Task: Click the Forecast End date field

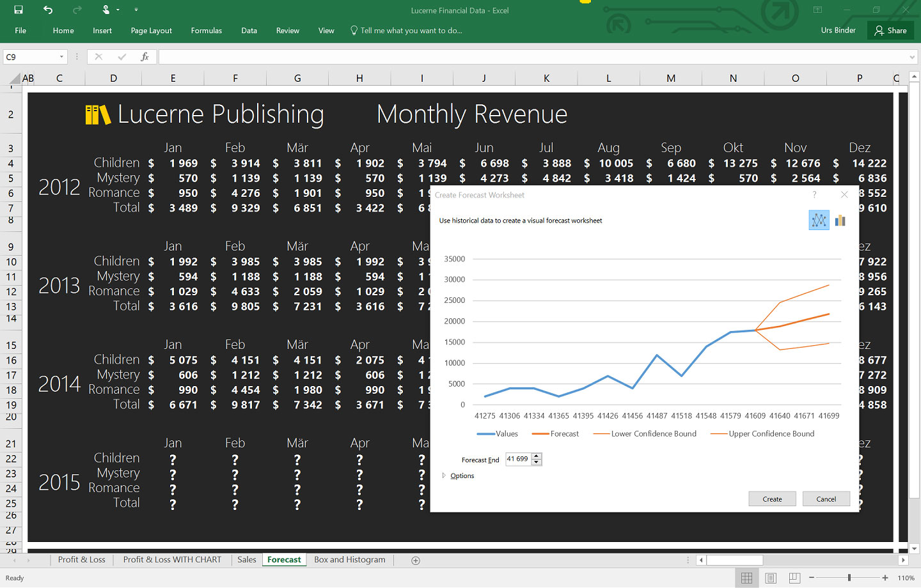Action: click(x=518, y=459)
